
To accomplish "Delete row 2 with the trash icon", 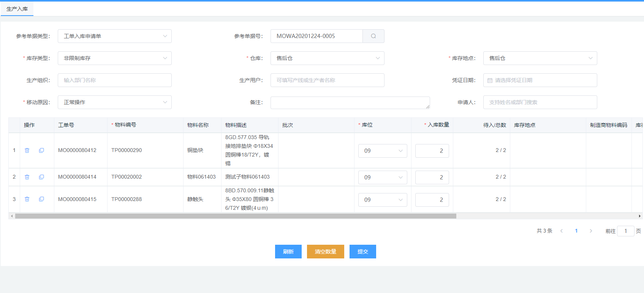I will point(27,177).
